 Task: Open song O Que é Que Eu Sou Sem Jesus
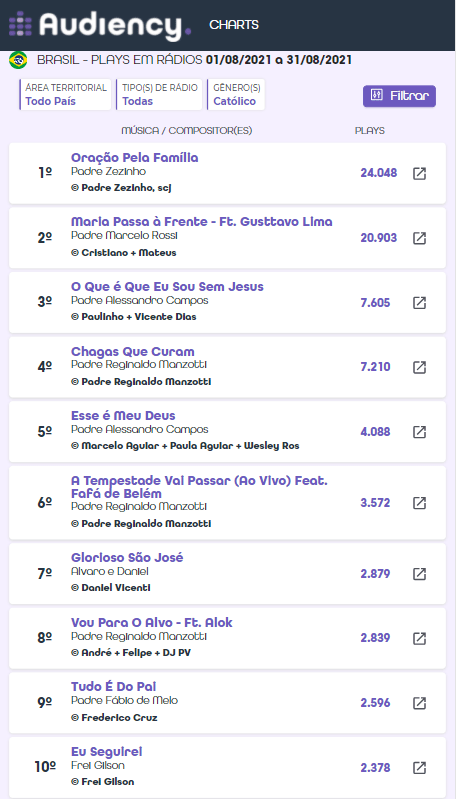(167, 286)
